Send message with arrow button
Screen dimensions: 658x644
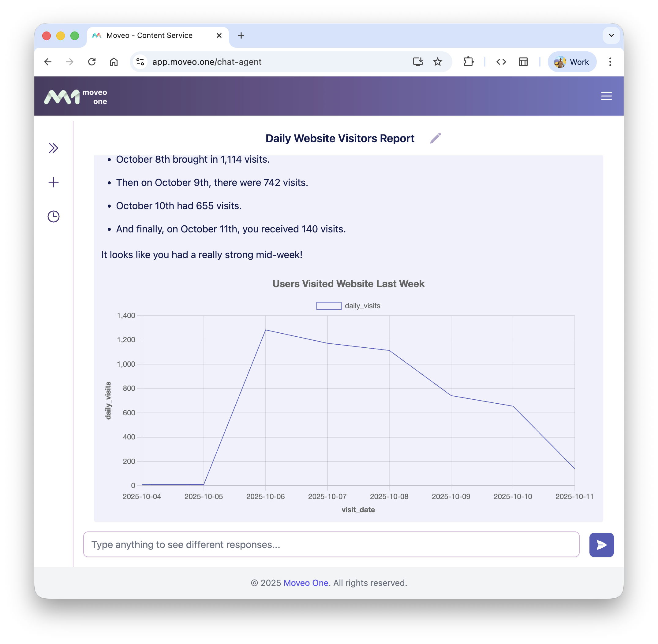pos(601,545)
